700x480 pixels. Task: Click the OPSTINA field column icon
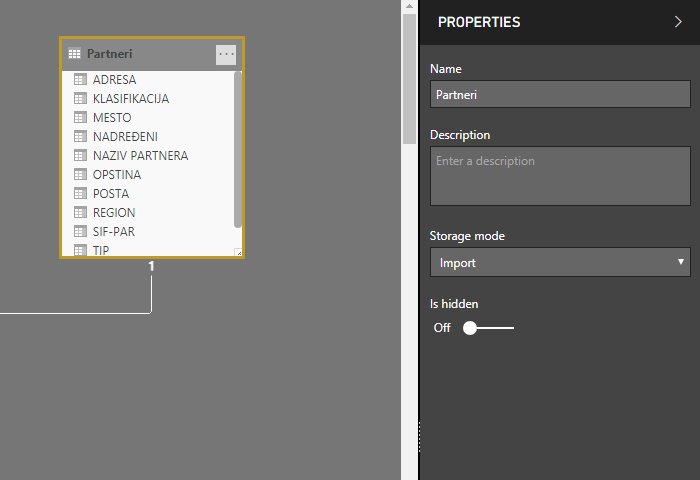pyautogui.click(x=80, y=175)
